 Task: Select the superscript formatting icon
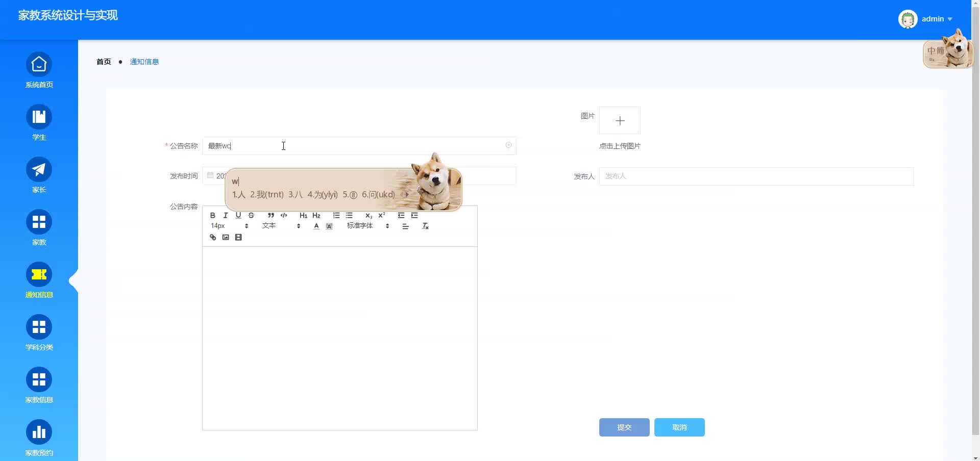pos(381,215)
